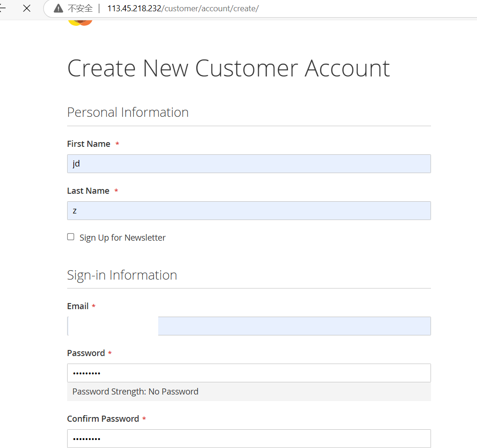
Task: Focus the Last Name field containing z
Action: click(249, 211)
